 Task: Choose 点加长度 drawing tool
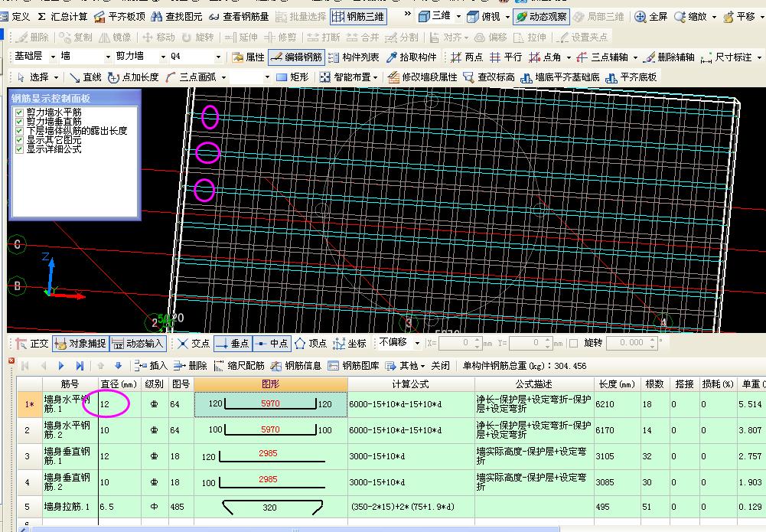(x=133, y=77)
